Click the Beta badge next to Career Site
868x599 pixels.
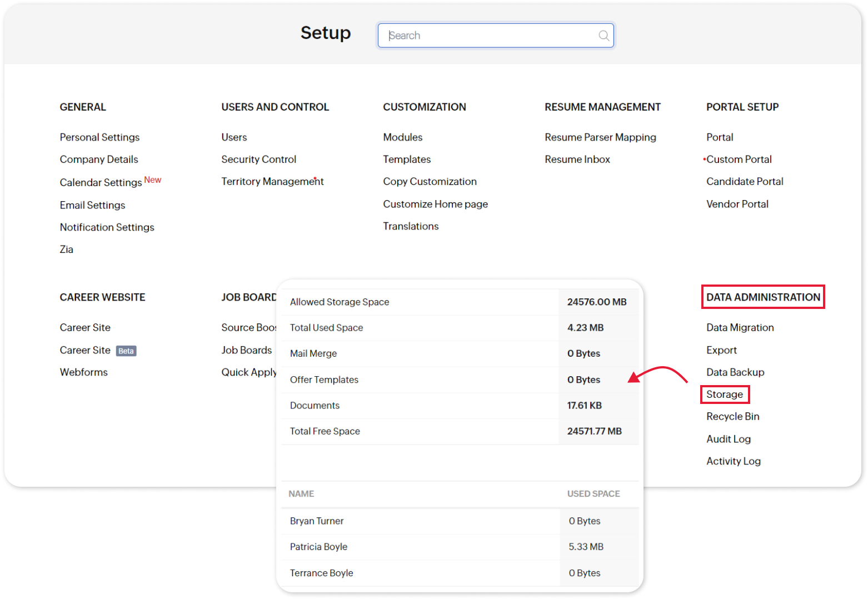[x=126, y=351]
